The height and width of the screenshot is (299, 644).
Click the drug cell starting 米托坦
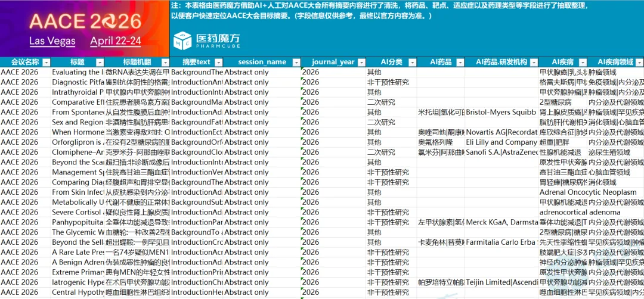point(441,112)
